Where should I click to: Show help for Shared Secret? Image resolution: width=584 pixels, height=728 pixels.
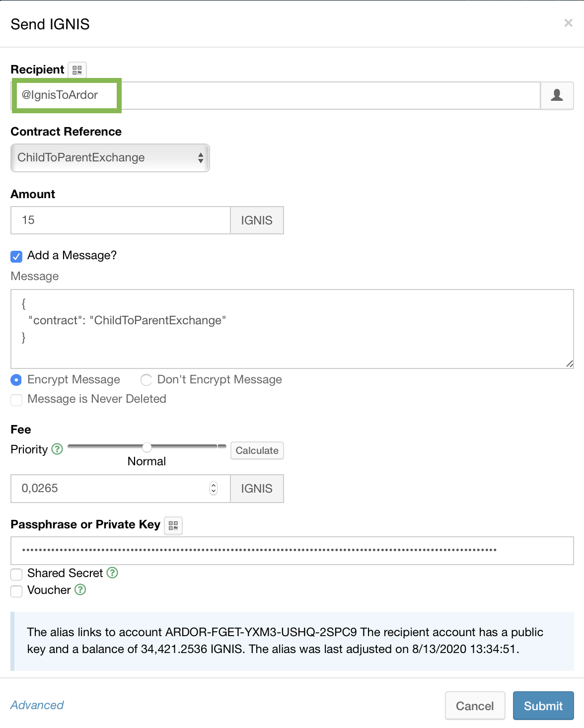113,573
